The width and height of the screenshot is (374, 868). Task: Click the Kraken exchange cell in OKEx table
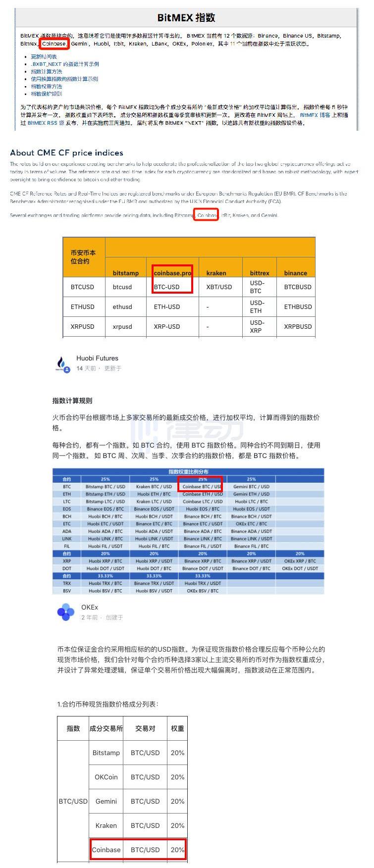click(106, 825)
